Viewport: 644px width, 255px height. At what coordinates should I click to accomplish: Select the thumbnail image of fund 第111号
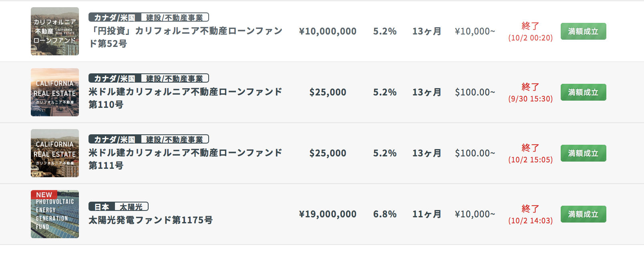point(55,153)
